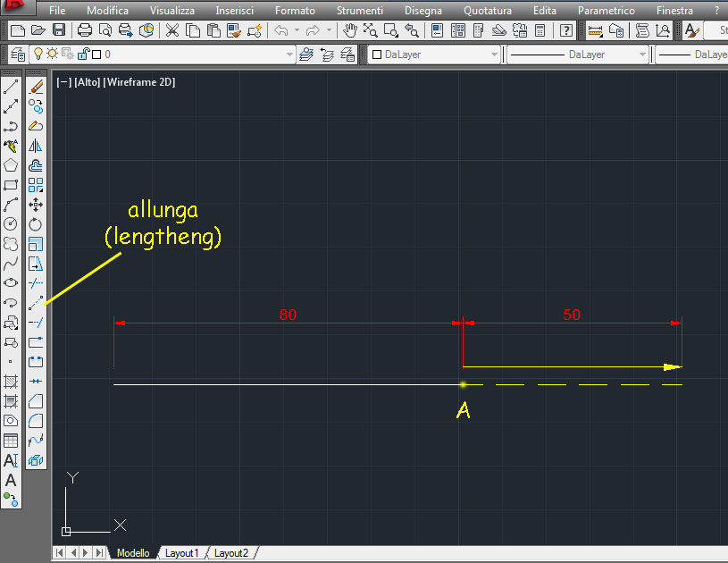Viewport: 728px width, 563px height.
Task: Toggle layer lock padlock icon
Action: (x=83, y=54)
